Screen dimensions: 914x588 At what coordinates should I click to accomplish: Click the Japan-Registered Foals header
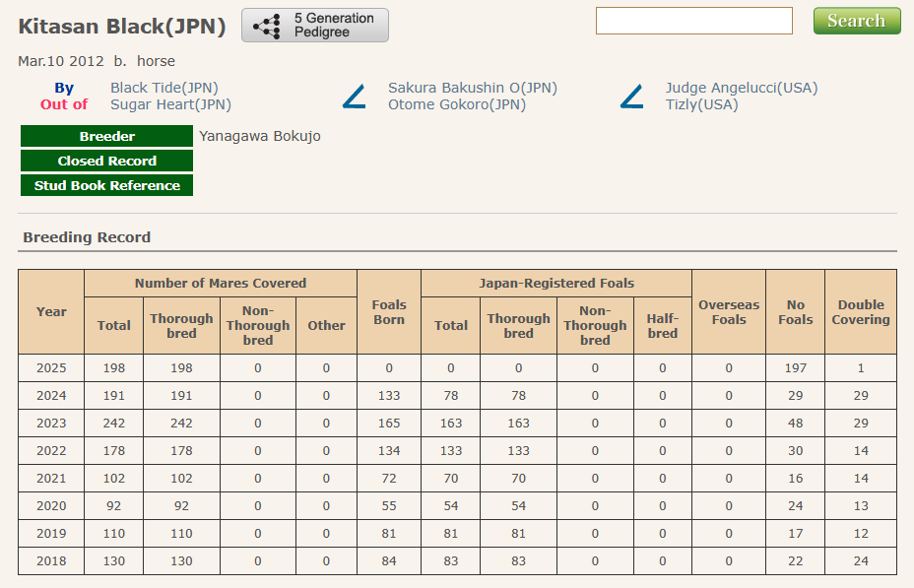[x=556, y=284]
